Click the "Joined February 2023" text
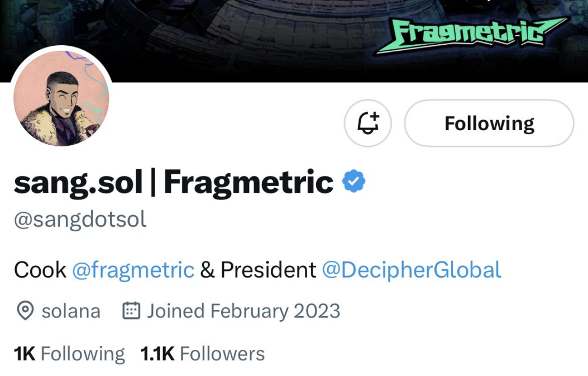The height and width of the screenshot is (376, 588). [243, 311]
